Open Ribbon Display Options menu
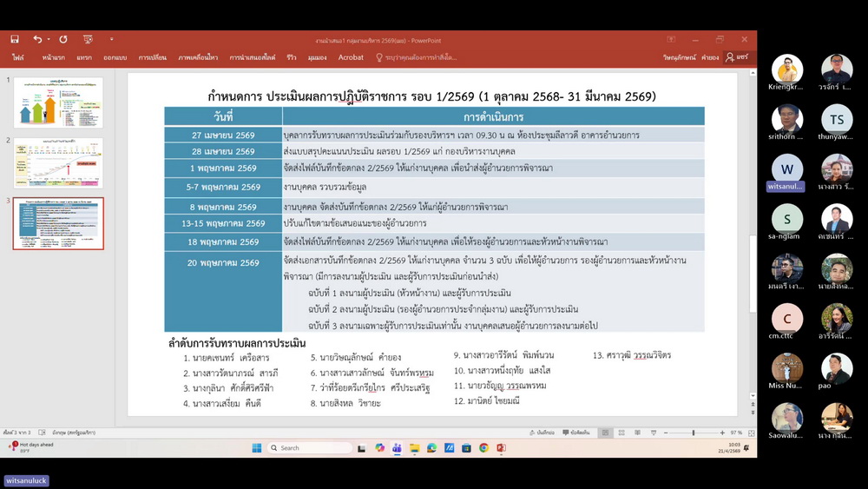Viewport: 868px width, 489px height. [671, 39]
